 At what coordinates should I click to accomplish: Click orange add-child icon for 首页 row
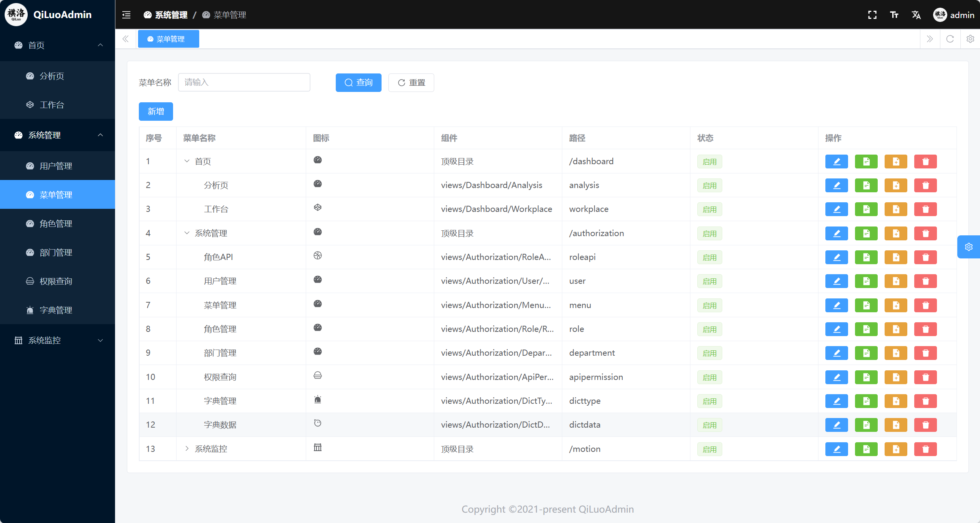pyautogui.click(x=895, y=162)
